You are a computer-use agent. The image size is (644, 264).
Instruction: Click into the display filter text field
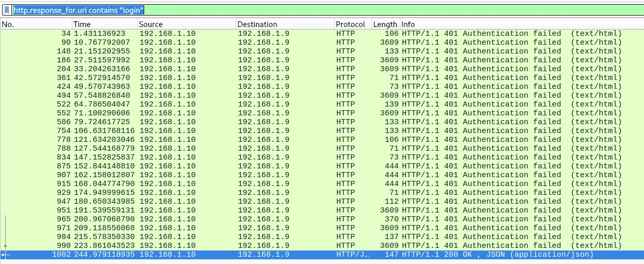click(364, 10)
